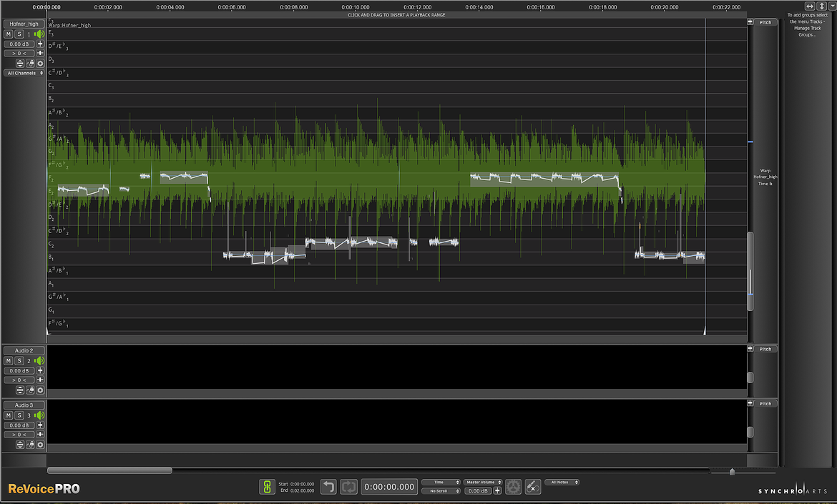Click waveform lock icon on Audio 2 track
837x504 pixels.
click(x=31, y=390)
